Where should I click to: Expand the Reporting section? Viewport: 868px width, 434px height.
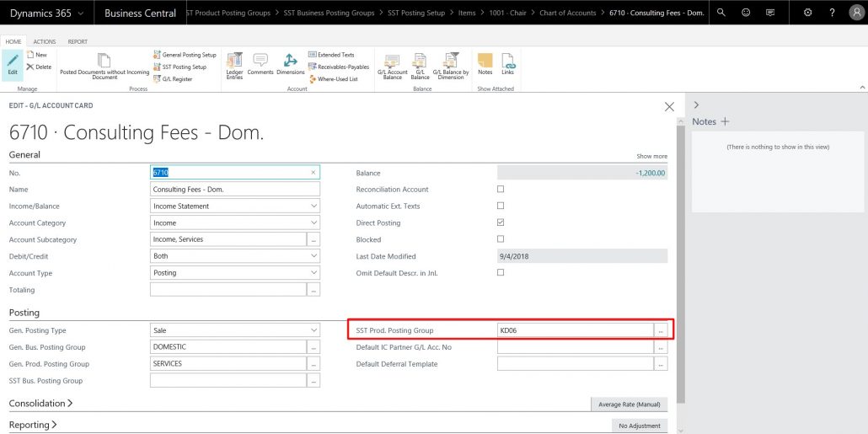(x=33, y=425)
